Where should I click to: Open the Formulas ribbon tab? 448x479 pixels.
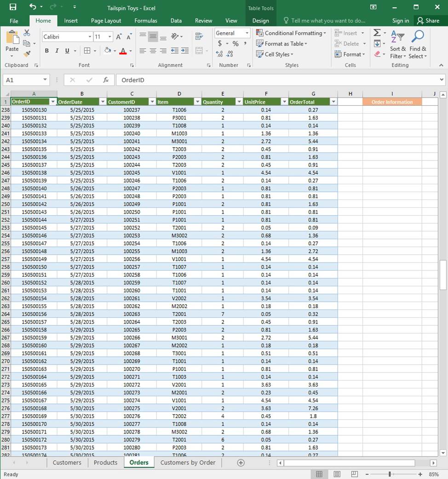coord(145,21)
